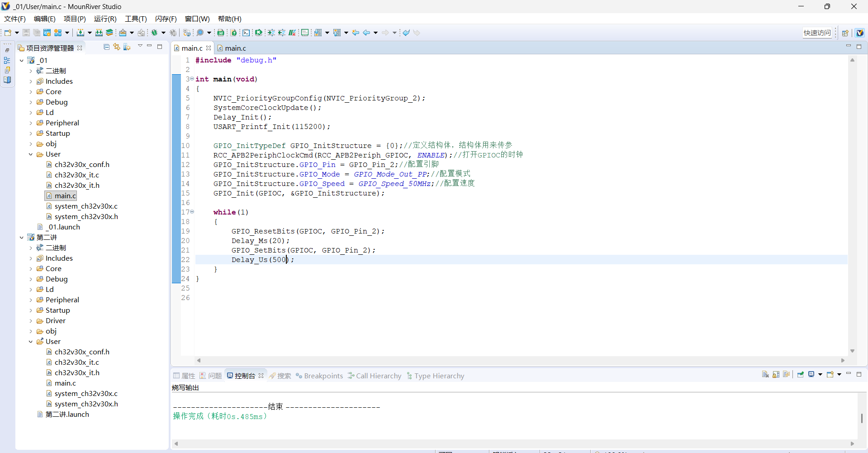Select system_ch32v30x.c under _01 User
This screenshot has height=453, width=868.
(85, 206)
